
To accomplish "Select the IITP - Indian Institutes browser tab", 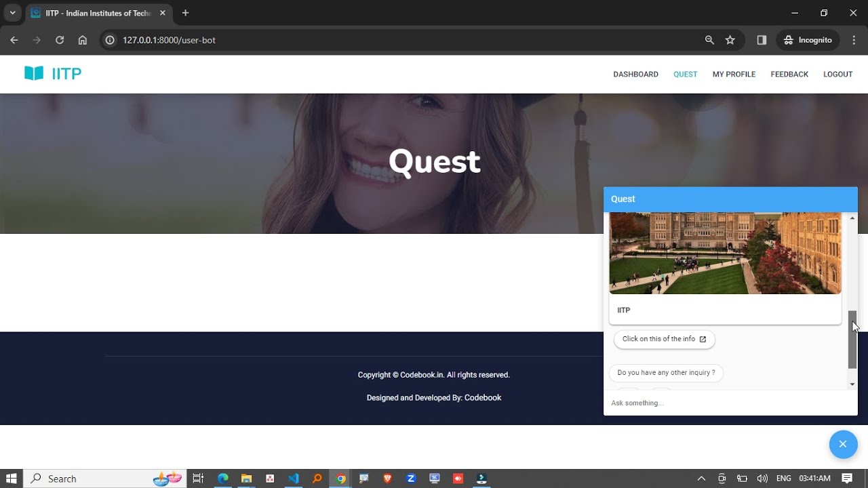I will 98,13.
